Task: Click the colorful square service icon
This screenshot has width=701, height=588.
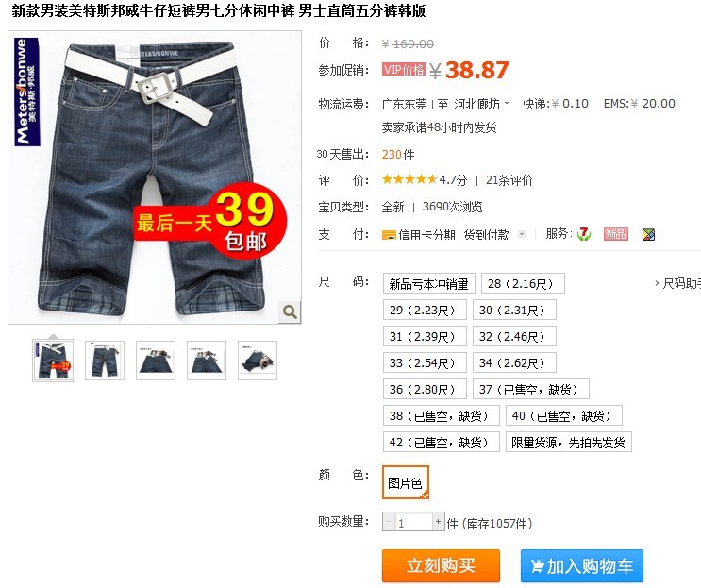Action: coord(648,234)
